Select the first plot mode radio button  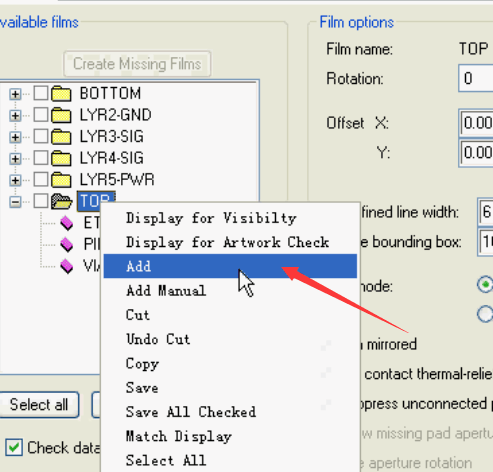[x=485, y=284]
